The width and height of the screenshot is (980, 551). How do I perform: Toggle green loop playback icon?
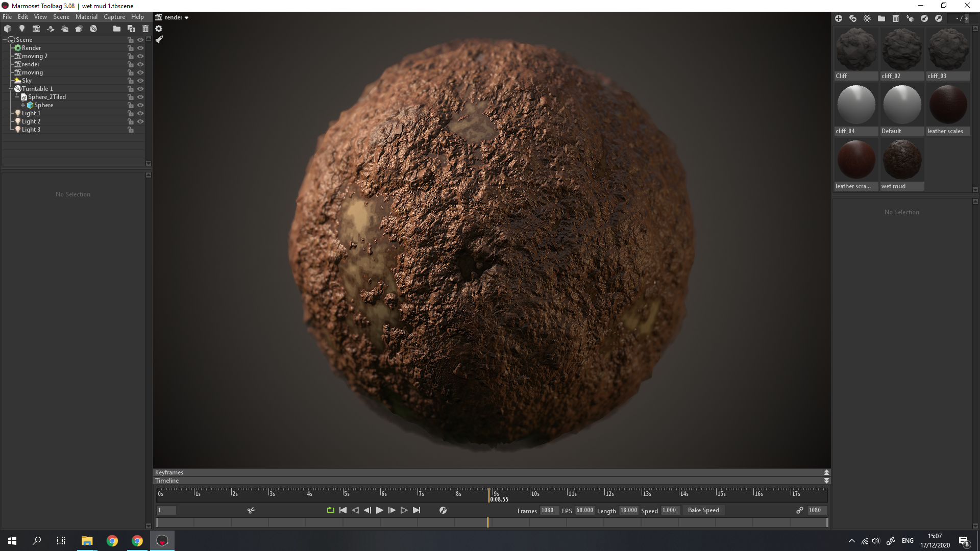click(x=331, y=510)
